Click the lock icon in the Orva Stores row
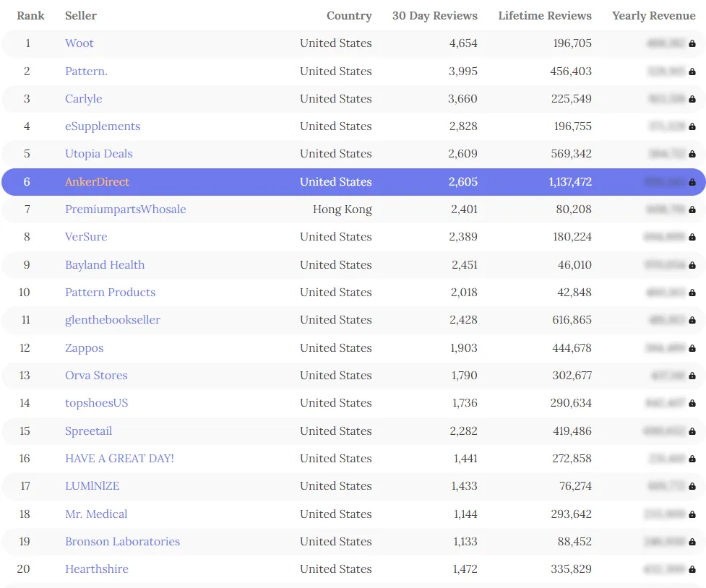Viewport: 706px width, 588px height. pyautogui.click(x=692, y=376)
